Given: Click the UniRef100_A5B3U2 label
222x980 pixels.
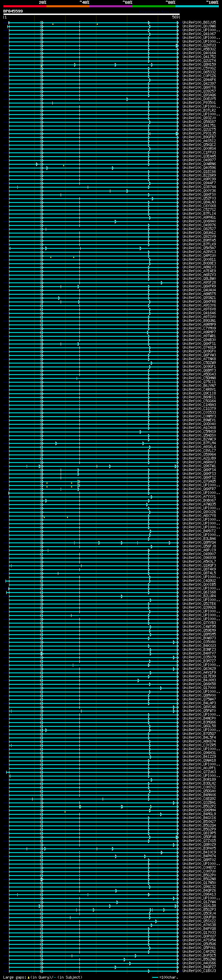Looking at the screenshot, I should pos(199,49).
